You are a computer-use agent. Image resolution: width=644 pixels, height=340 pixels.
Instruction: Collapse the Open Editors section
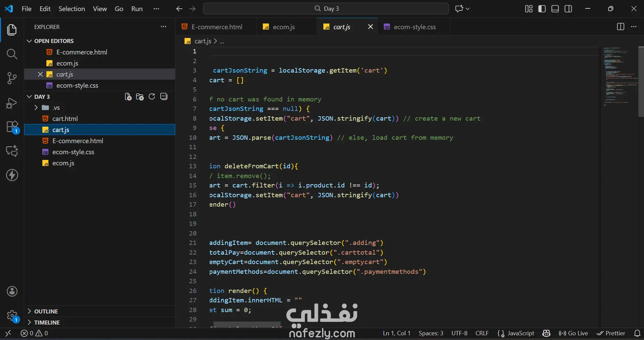pyautogui.click(x=30, y=41)
